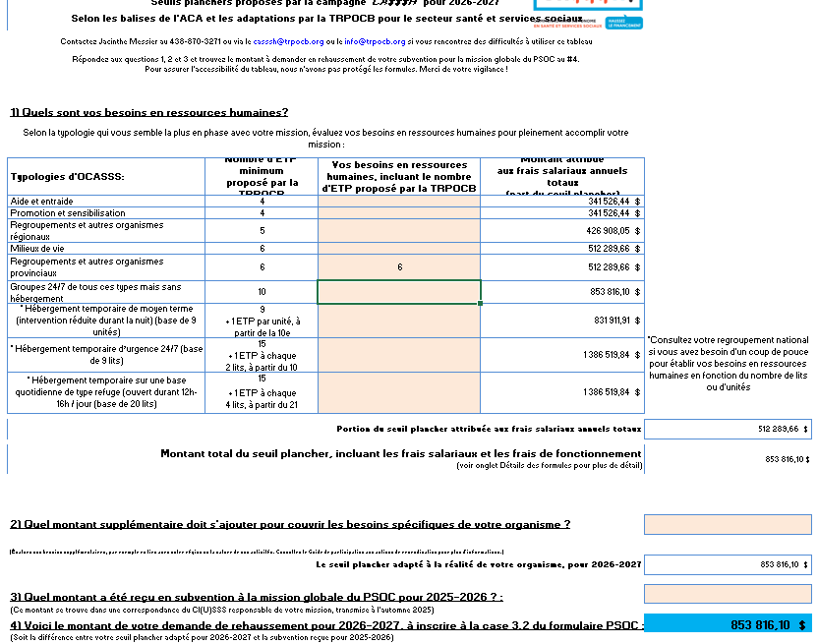Click the adapted seuil plancher 2026-2027 result cell
The image size is (818, 644).
pyautogui.click(x=728, y=564)
